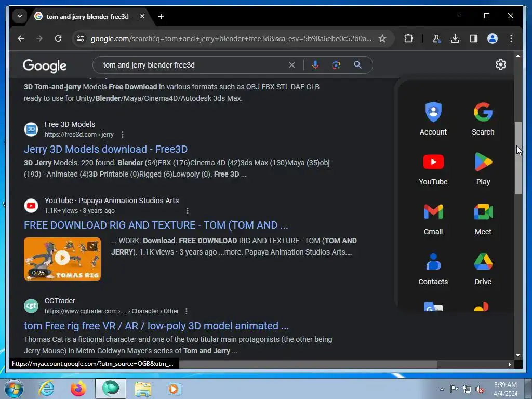
Task: Go back to the previous page
Action: point(21,38)
